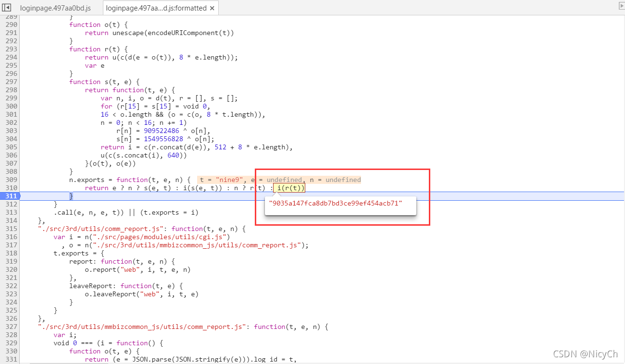This screenshot has width=625, height=364.
Task: Click the "return u(c(d(e = o(t)), 8 * e.length));" line
Action: [162, 57]
